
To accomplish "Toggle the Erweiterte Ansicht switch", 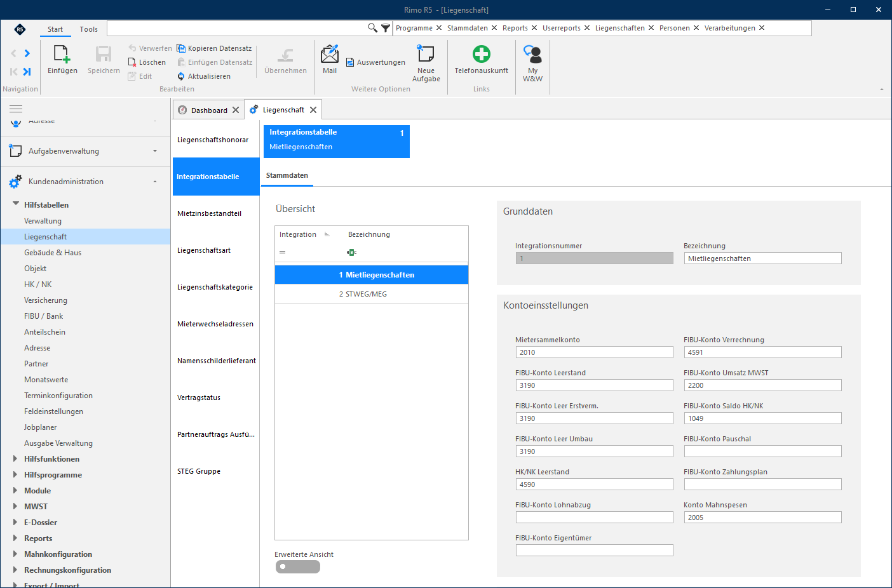I will click(297, 566).
